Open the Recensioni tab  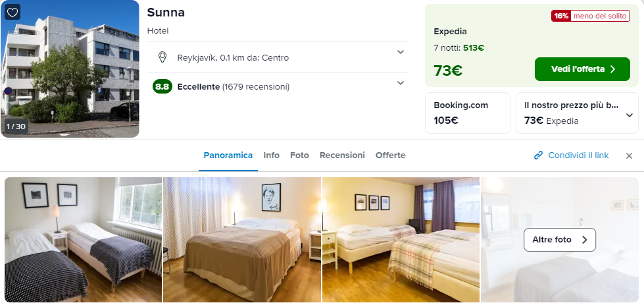[342, 155]
